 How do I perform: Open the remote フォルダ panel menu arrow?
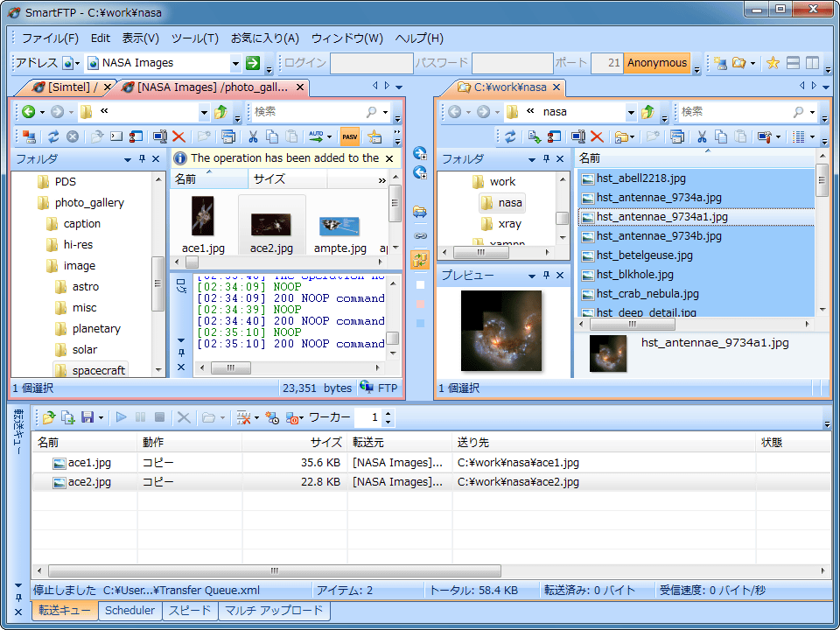[128, 159]
